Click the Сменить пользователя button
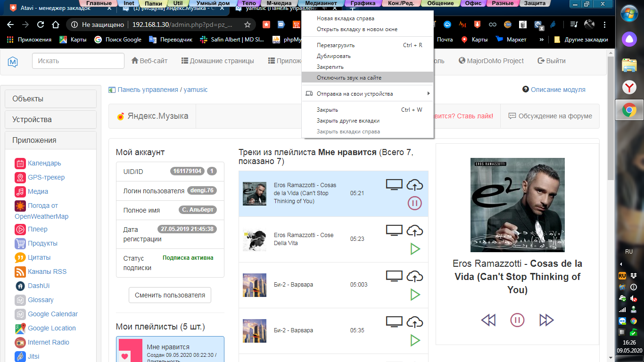 (170, 295)
